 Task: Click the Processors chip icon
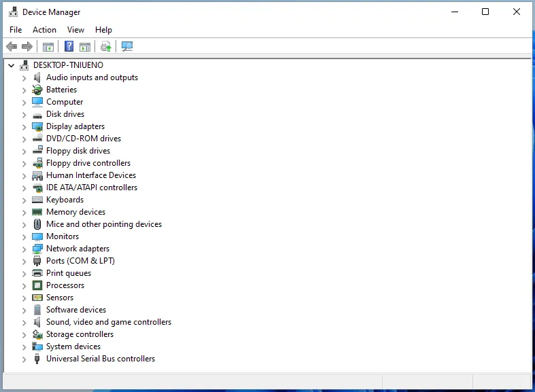click(x=37, y=285)
